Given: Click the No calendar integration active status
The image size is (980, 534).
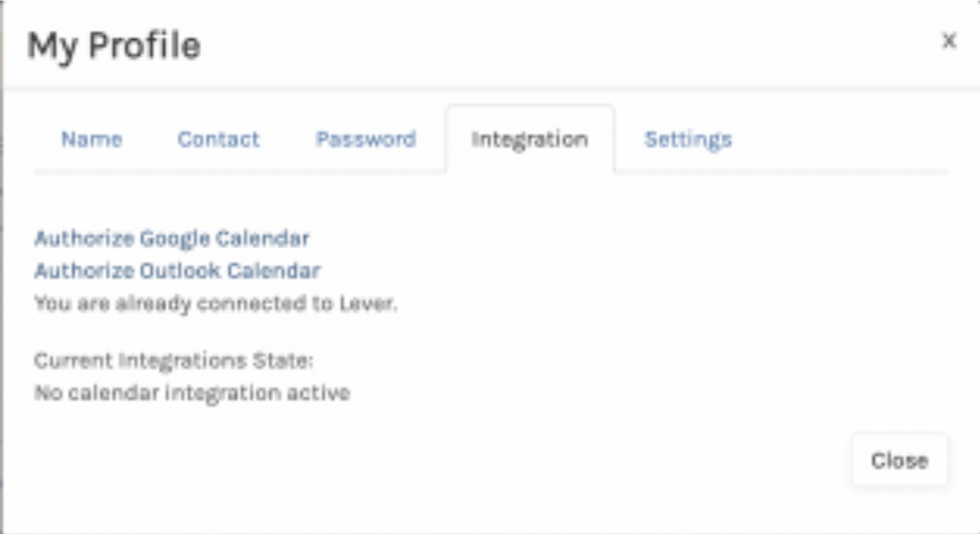Looking at the screenshot, I should pos(192,392).
